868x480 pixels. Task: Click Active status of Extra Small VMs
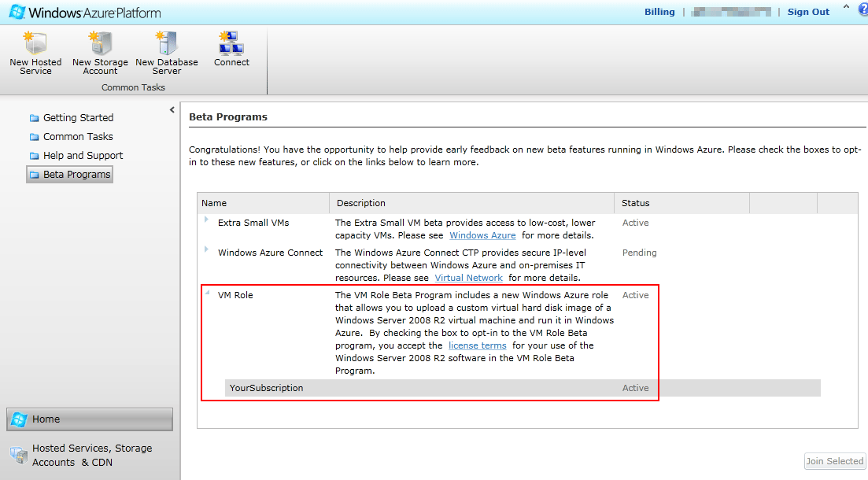(635, 223)
